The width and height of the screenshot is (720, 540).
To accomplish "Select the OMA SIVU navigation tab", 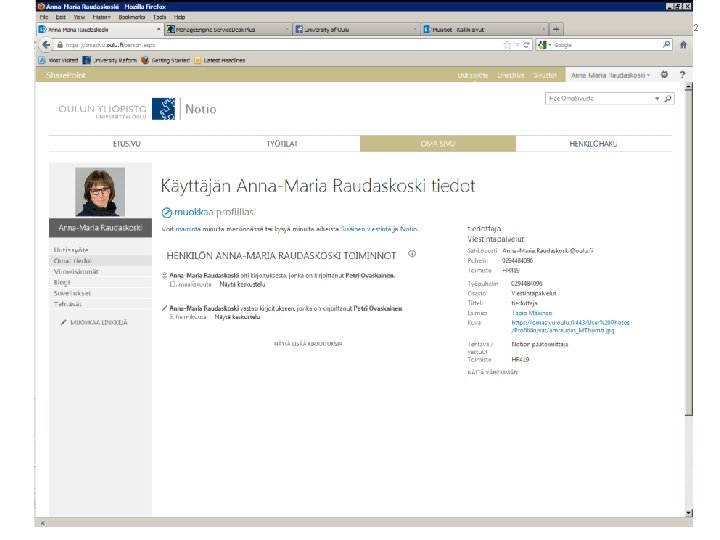I will point(438,144).
